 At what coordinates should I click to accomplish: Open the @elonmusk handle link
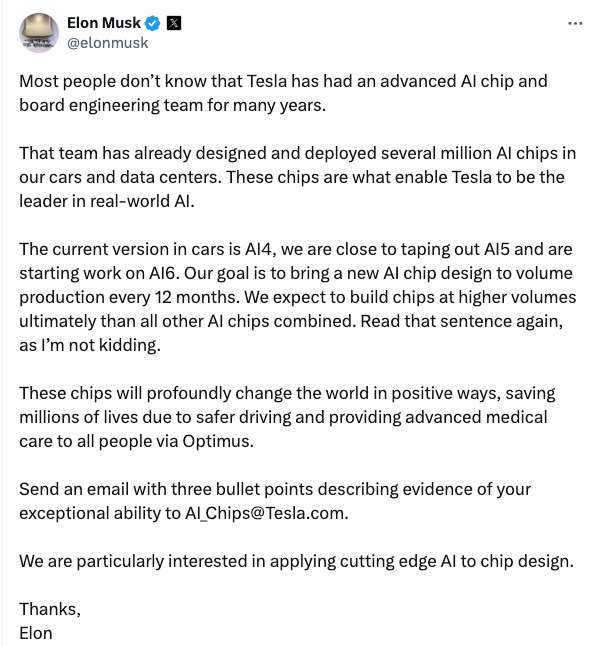coord(107,43)
